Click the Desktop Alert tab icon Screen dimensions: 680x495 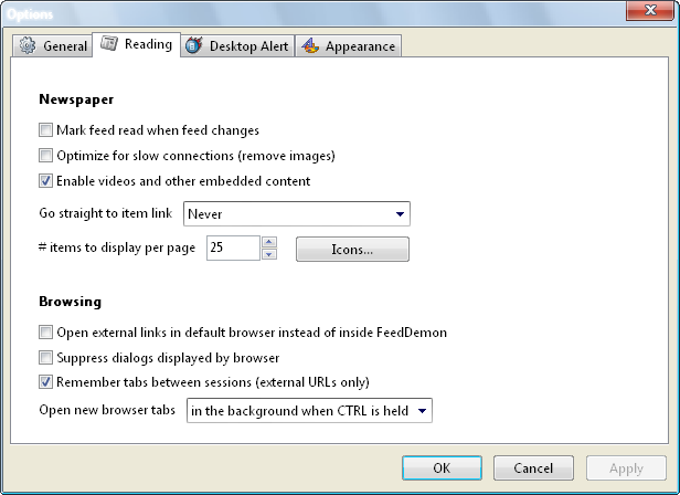pyautogui.click(x=194, y=46)
